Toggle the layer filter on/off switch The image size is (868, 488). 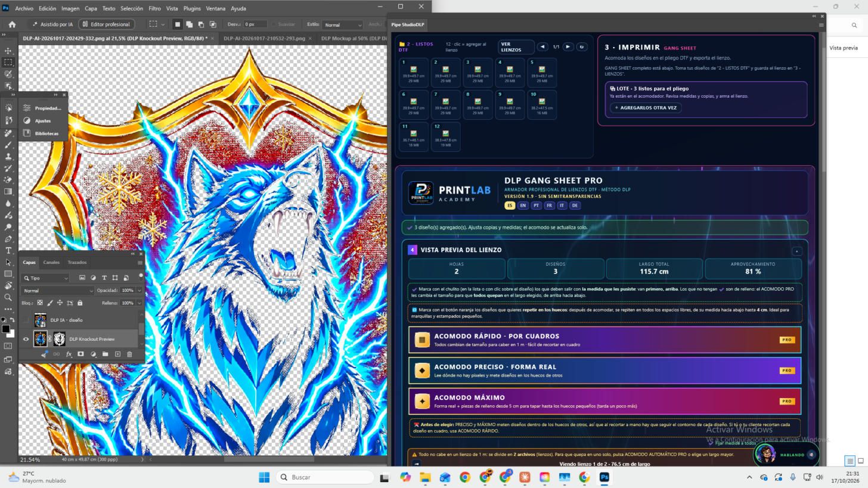coord(141,276)
